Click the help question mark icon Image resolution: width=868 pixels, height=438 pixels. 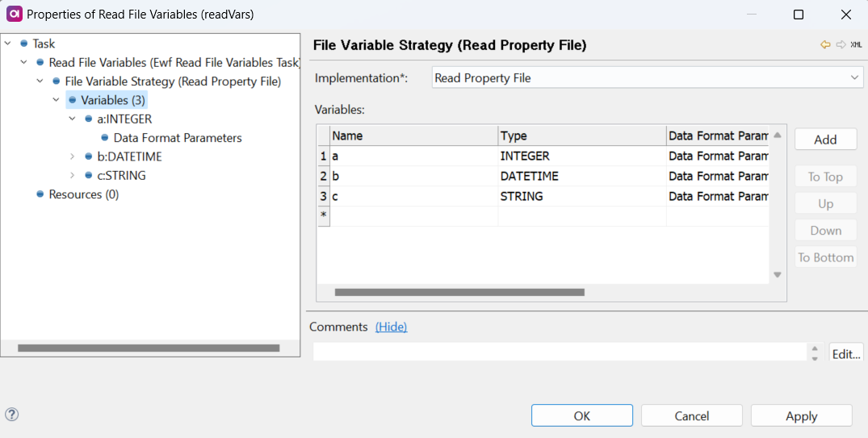pyautogui.click(x=12, y=415)
